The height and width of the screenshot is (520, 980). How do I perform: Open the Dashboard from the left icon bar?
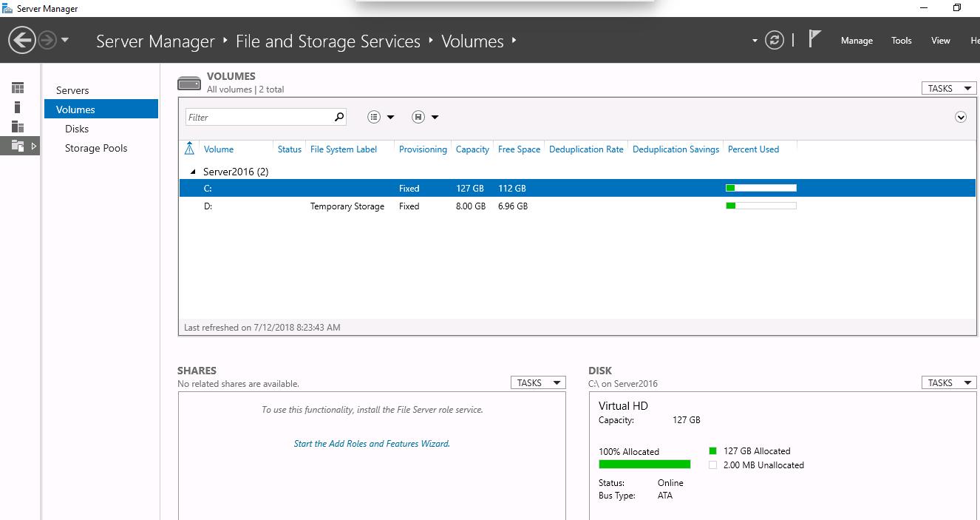(x=18, y=87)
